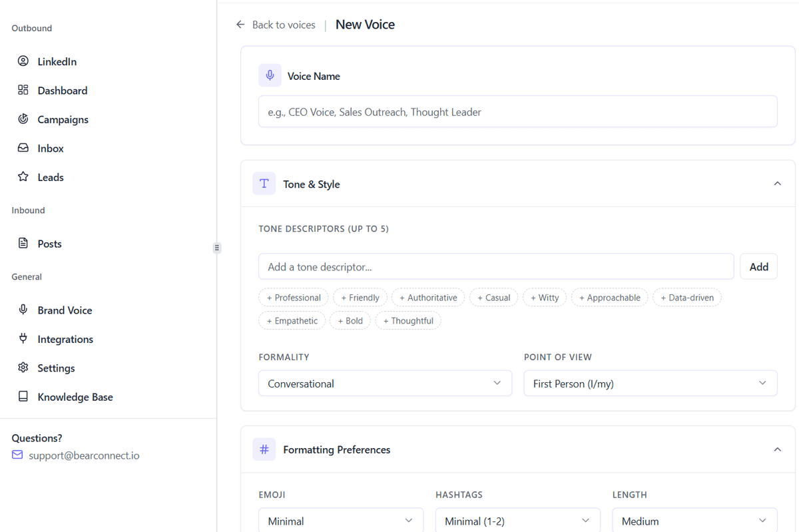Viewport: 799px width, 532px height.
Task: Choose the Empathetic tone descriptor chip
Action: click(x=292, y=321)
